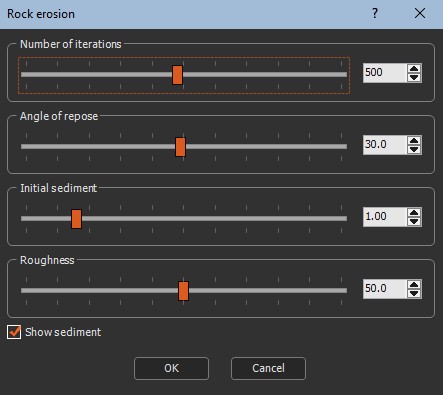Click the Cancel button

coord(268,368)
